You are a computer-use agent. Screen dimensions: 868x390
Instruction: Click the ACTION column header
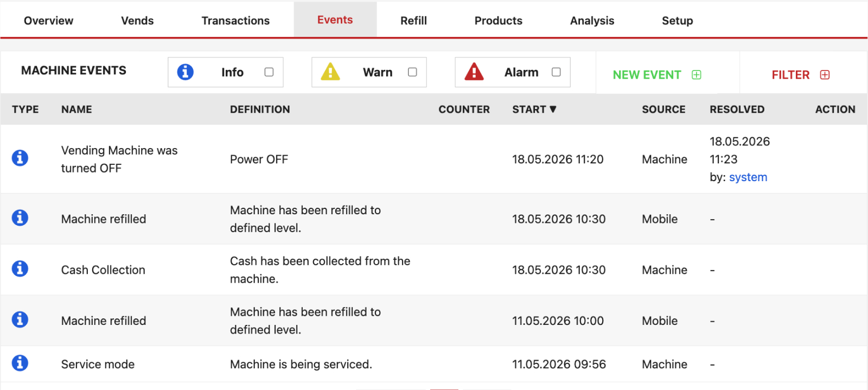[835, 109]
